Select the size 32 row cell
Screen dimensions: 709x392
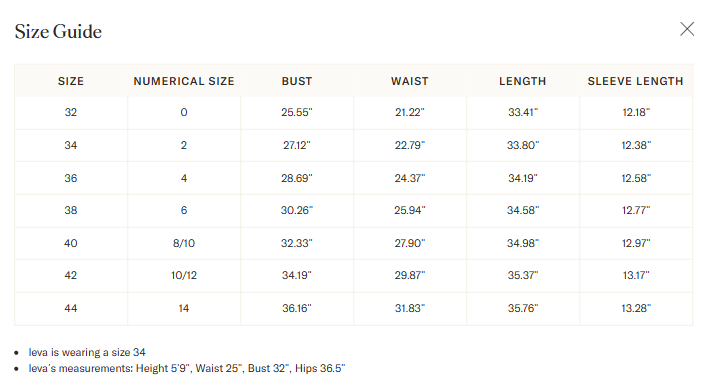click(71, 112)
